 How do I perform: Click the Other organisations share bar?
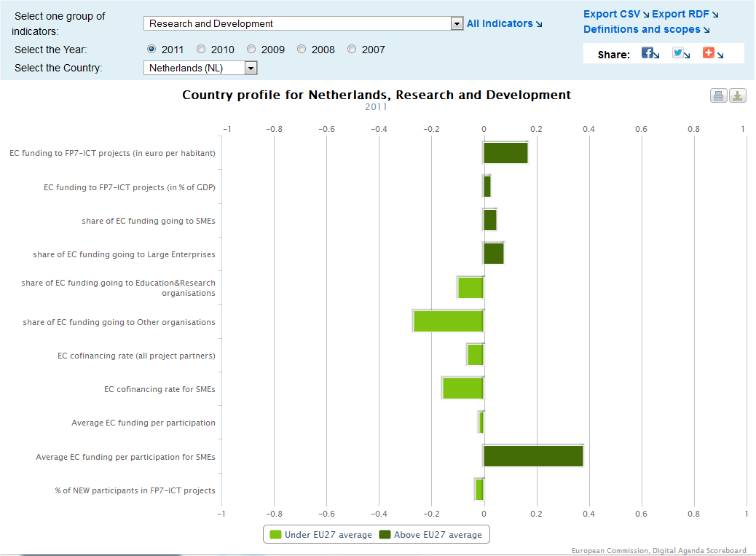449,321
